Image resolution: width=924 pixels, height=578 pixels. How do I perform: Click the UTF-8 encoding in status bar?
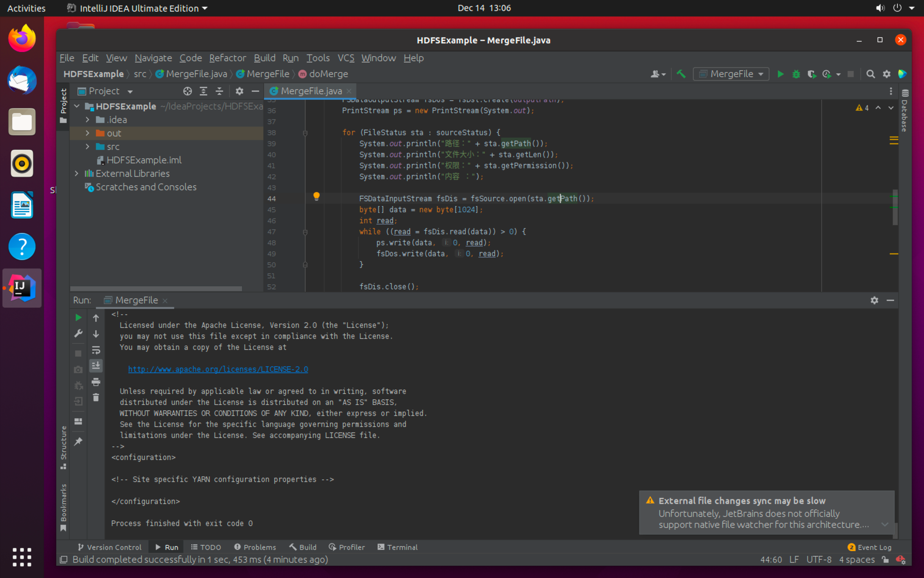[819, 560]
